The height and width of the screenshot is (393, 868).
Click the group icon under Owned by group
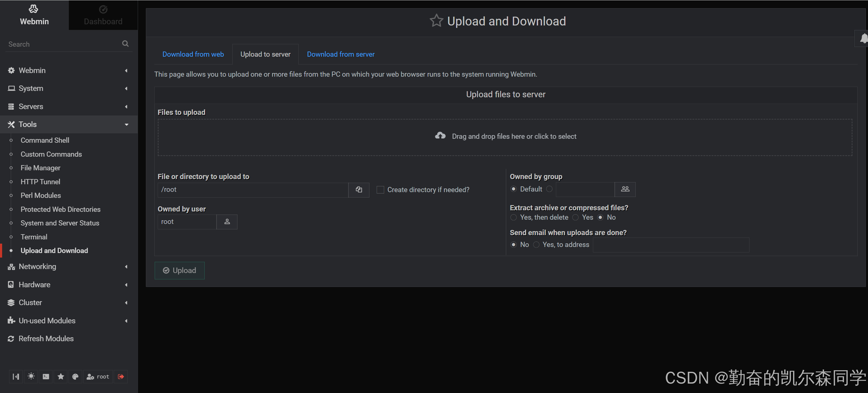point(625,189)
